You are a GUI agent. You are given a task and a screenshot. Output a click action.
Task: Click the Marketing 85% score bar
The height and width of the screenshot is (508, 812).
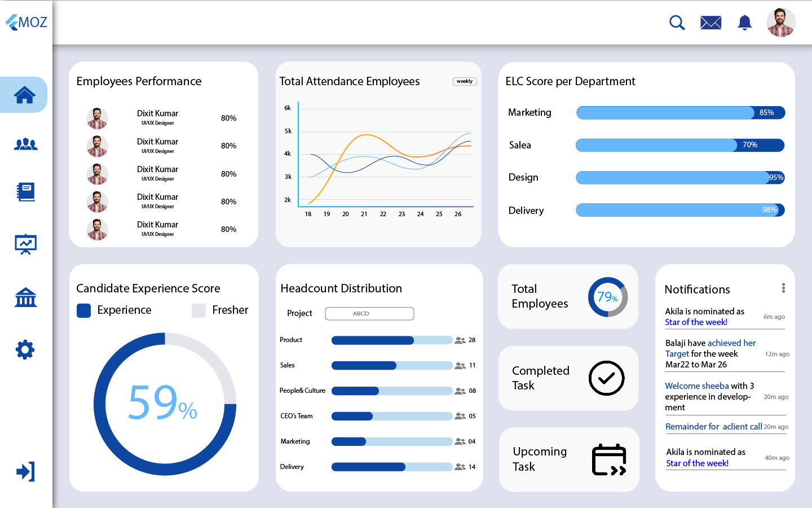pyautogui.click(x=680, y=113)
